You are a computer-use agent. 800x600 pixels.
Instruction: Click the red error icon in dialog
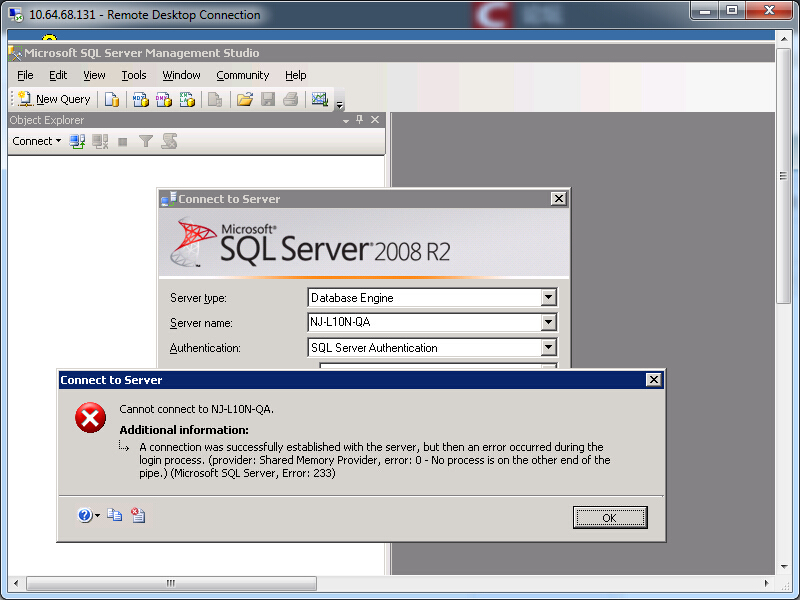[x=90, y=418]
